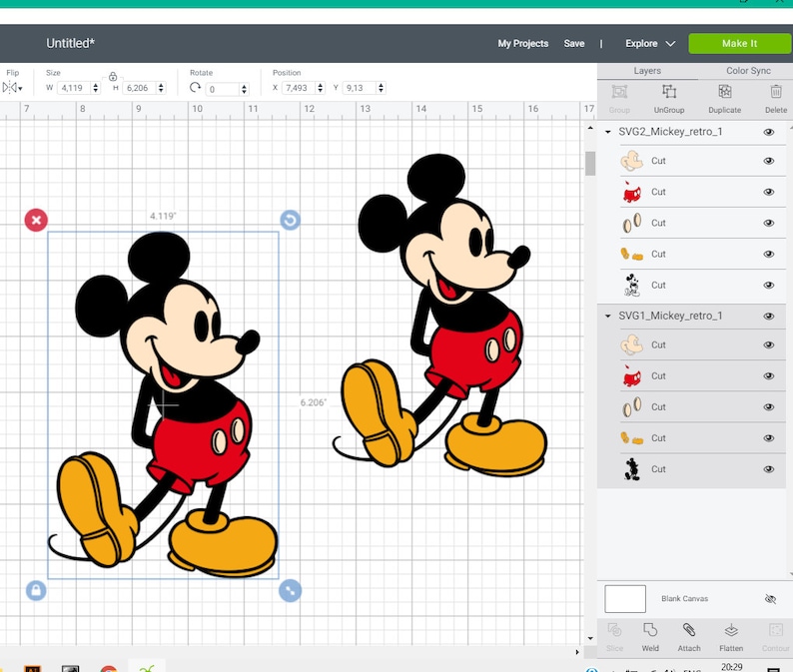This screenshot has width=793, height=672.
Task: Click the Delete trash icon
Action: pyautogui.click(x=776, y=92)
